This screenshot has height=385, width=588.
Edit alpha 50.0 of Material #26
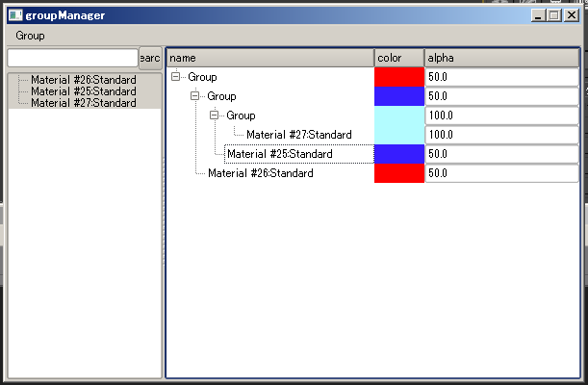click(502, 173)
